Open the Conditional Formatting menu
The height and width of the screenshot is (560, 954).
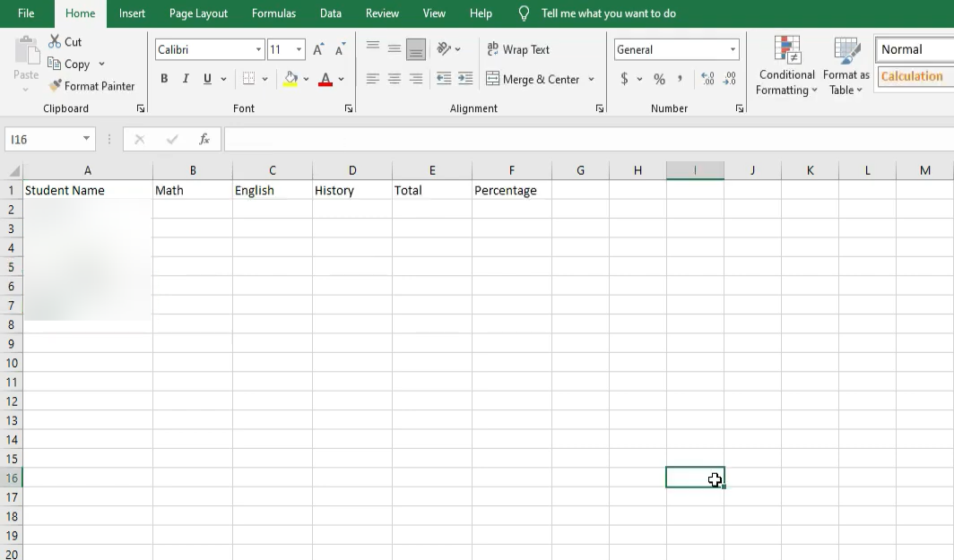(786, 66)
